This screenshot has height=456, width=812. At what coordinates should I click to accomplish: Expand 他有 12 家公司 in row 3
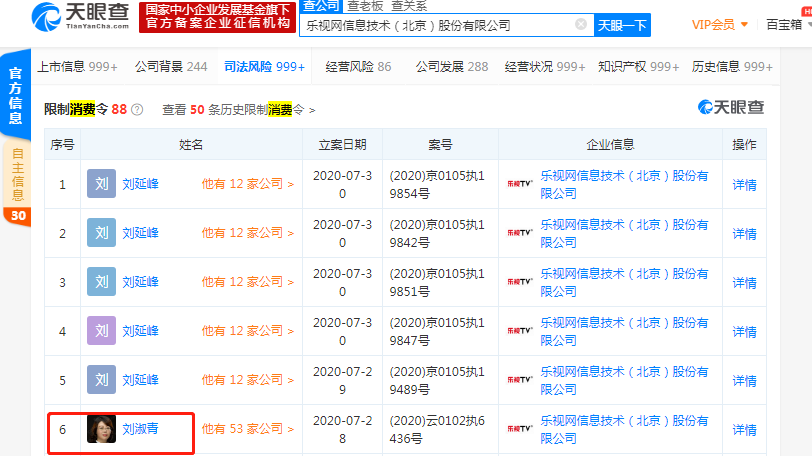tap(248, 282)
